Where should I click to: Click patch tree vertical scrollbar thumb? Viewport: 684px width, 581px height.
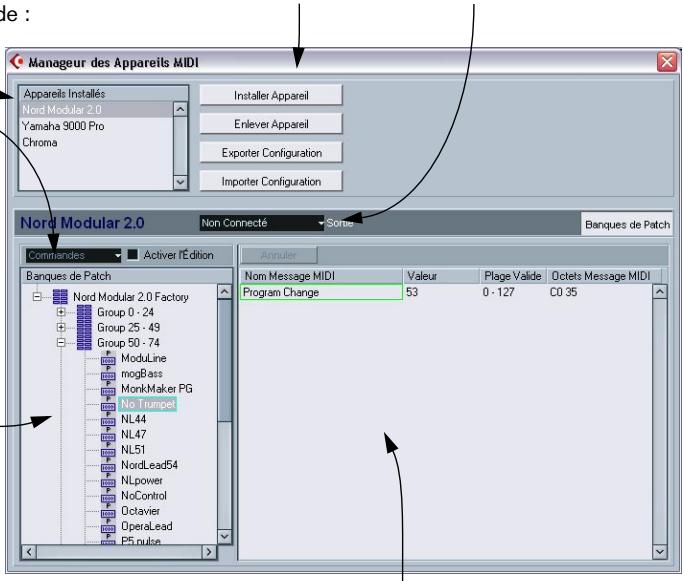224,360
